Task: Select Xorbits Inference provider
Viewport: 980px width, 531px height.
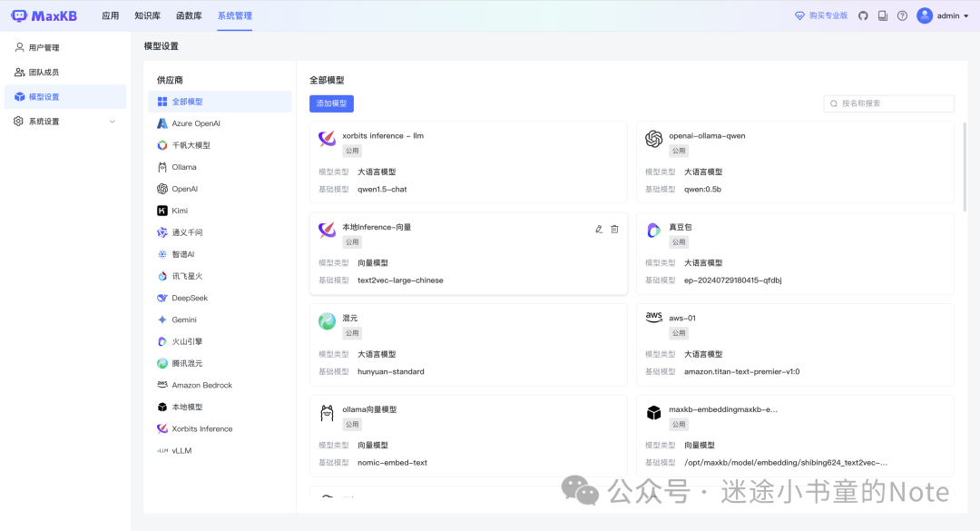Action: point(220,429)
